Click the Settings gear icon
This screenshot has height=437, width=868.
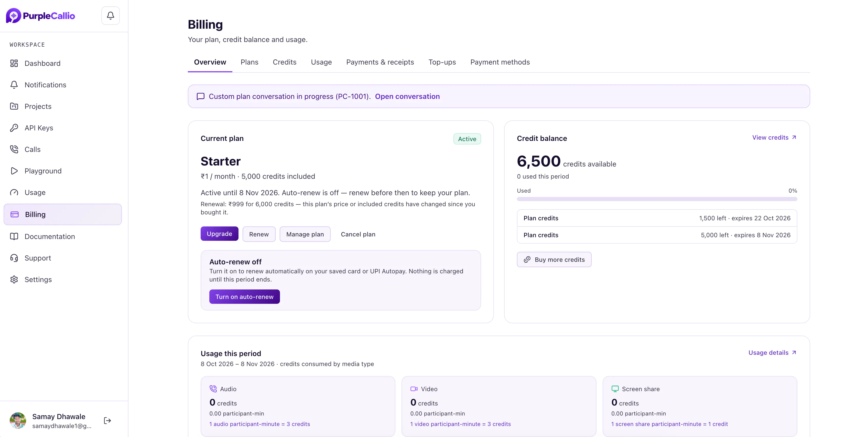[x=14, y=279]
